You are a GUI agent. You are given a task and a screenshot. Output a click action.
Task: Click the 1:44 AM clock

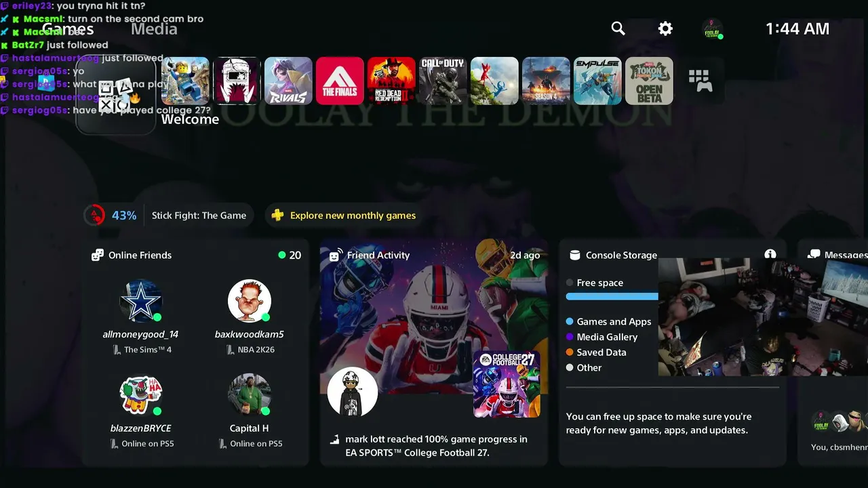tap(797, 28)
